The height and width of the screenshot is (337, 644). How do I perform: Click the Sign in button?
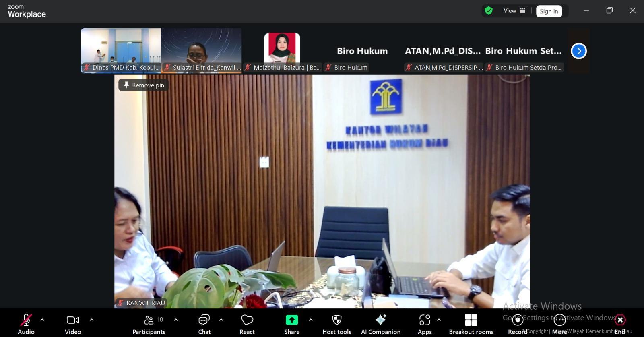click(549, 11)
